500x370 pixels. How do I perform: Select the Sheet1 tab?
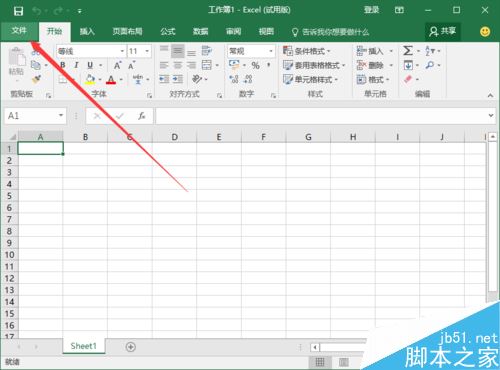coord(84,346)
